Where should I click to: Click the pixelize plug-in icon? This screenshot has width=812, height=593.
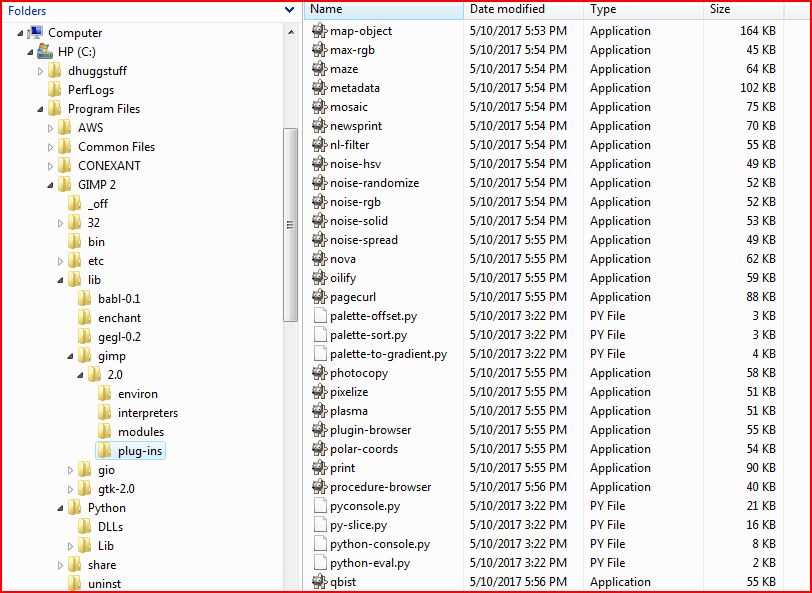pos(320,392)
